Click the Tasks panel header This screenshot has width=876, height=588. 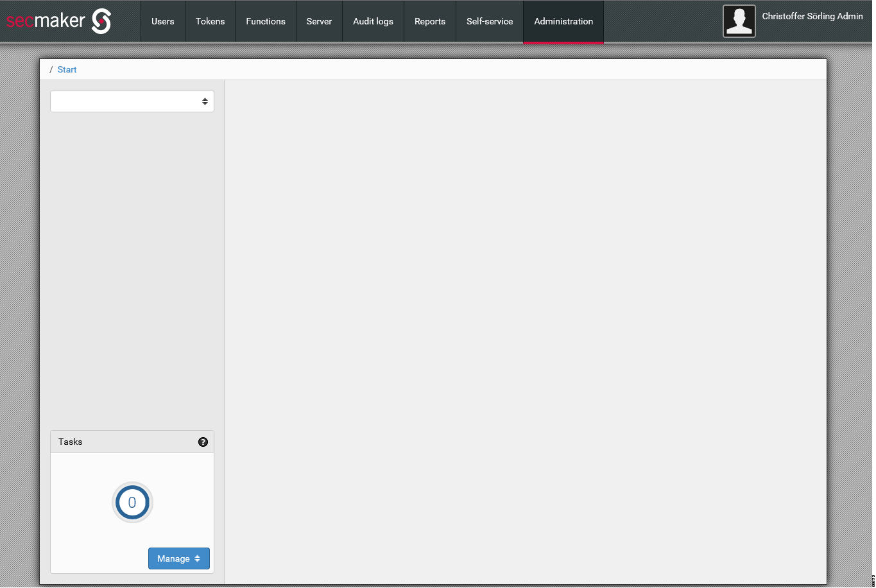pyautogui.click(x=70, y=442)
